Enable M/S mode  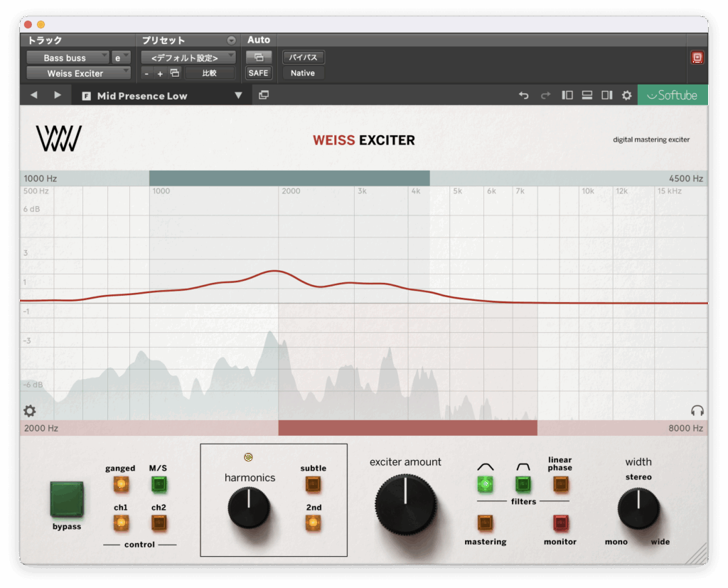[x=159, y=484]
